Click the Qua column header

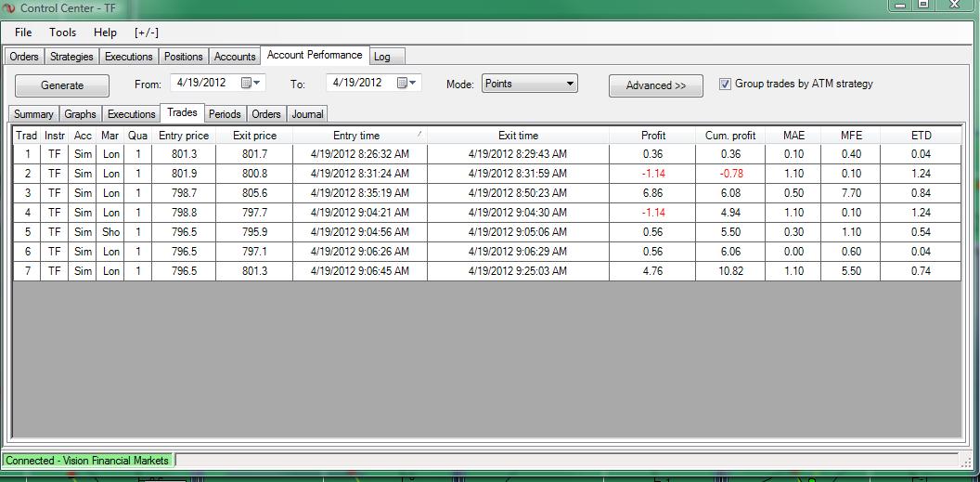point(137,136)
